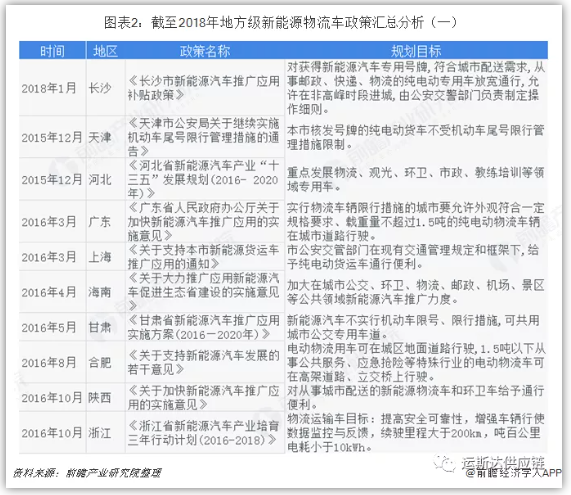Click the 甘肃 region cell

click(x=100, y=327)
